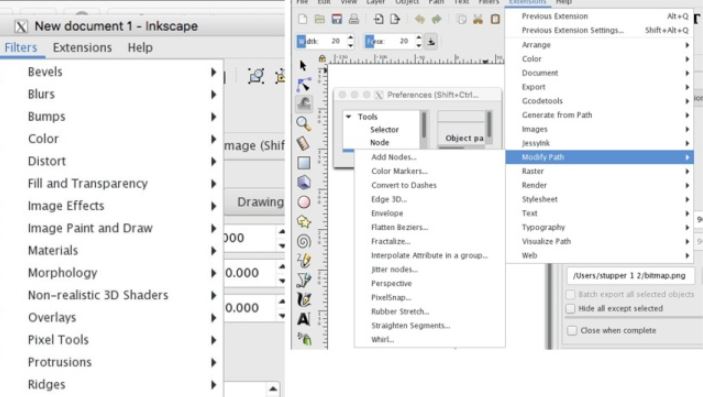Click the Width value field
This screenshot has width=703, height=397.
click(335, 41)
